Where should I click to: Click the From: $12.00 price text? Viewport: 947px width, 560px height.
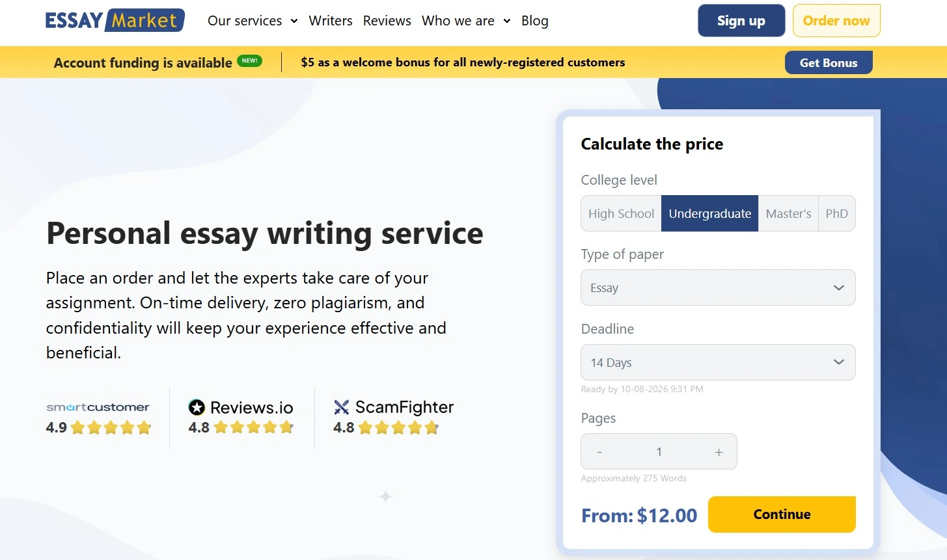coord(639,516)
